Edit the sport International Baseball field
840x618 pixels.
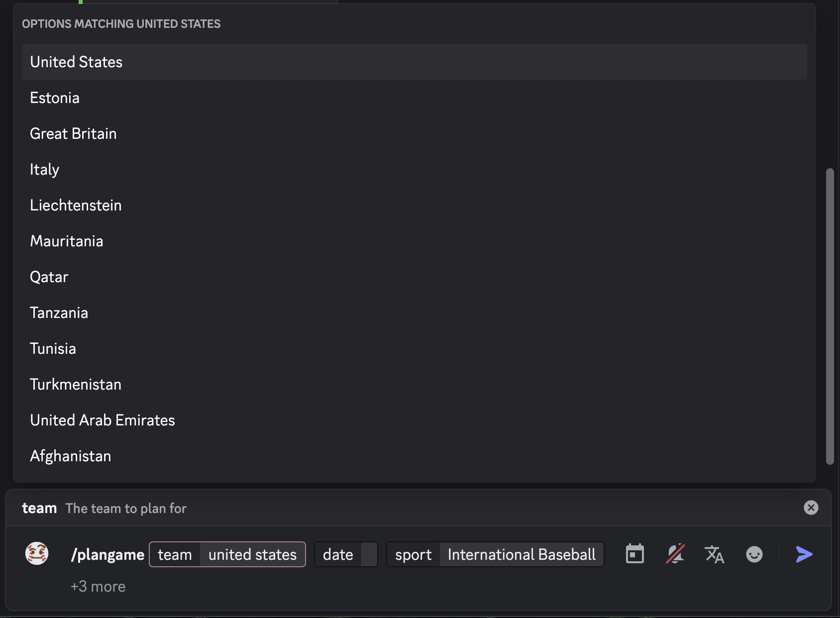521,554
